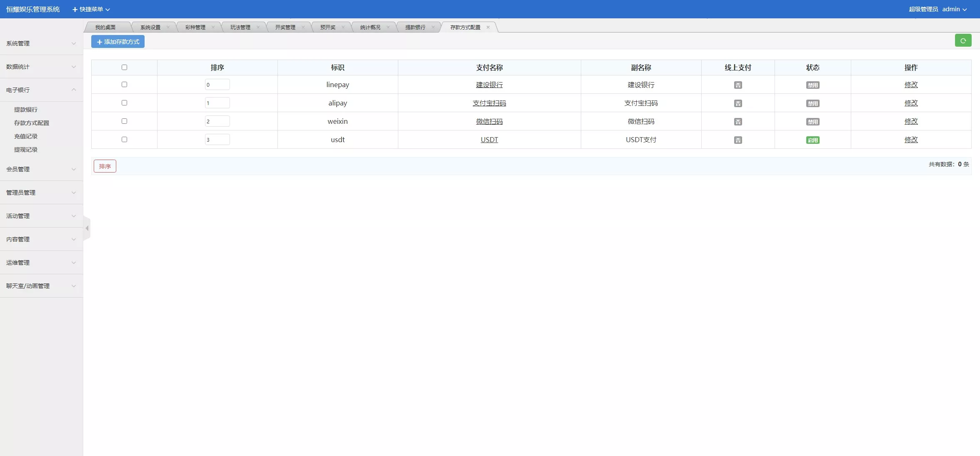Viewport: 980px width, 456px height.
Task: Click the 启用 status badge for usdt
Action: 812,140
